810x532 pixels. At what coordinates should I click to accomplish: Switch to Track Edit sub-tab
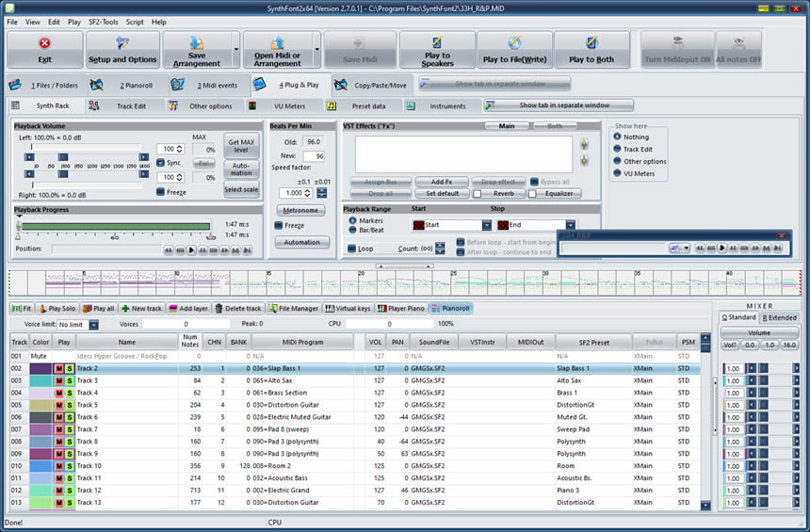point(123,105)
